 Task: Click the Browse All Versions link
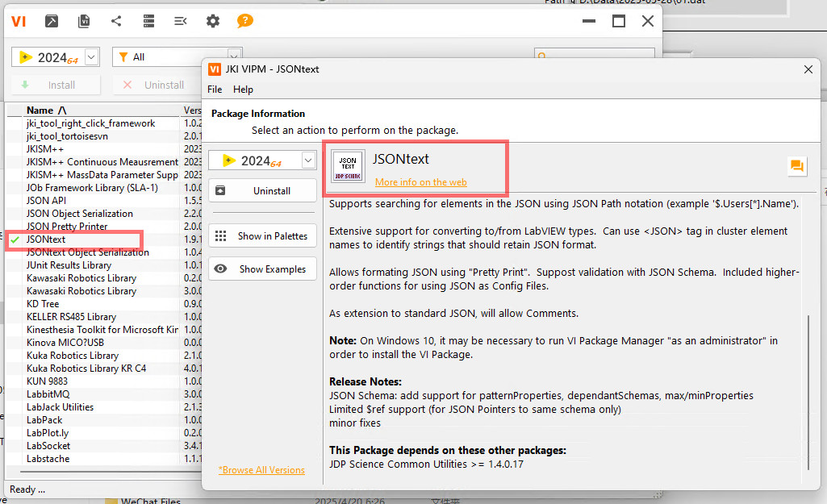[x=261, y=470]
